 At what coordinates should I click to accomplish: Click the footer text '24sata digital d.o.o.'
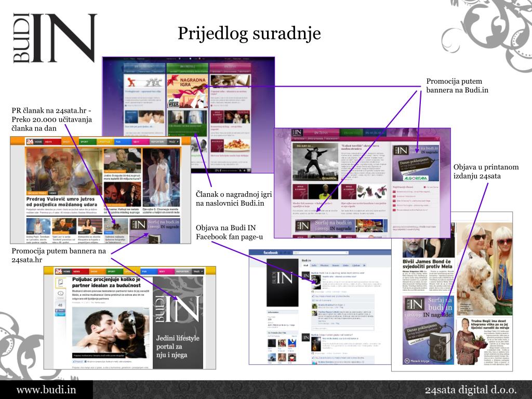(471, 390)
